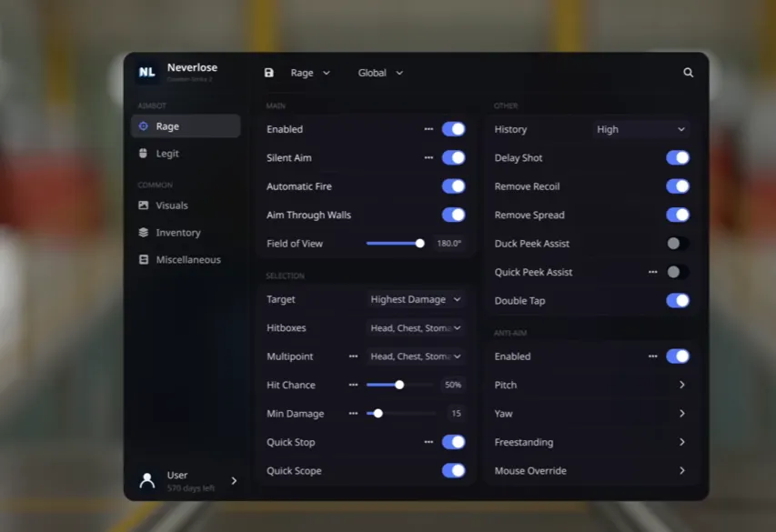776x532 pixels.
Task: Click the User name label
Action: point(177,475)
